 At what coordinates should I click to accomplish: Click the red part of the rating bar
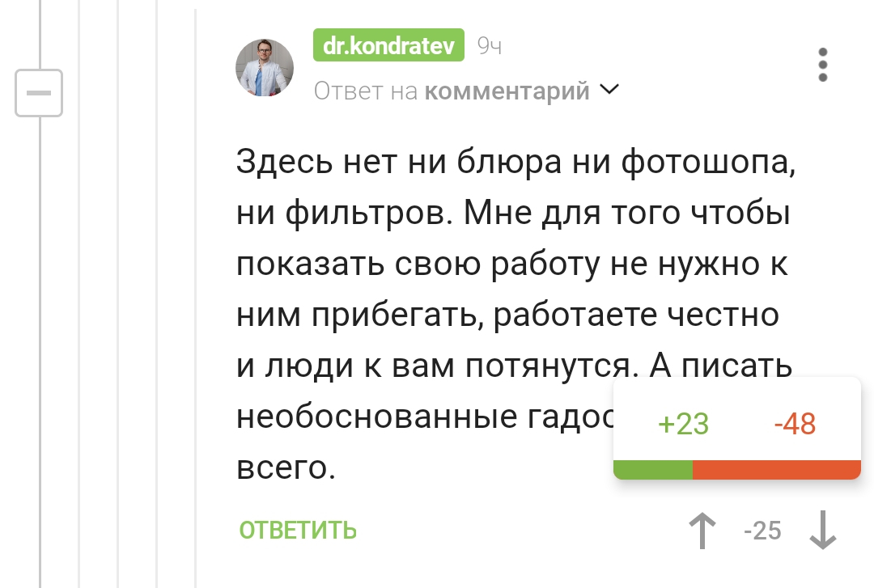[776, 470]
